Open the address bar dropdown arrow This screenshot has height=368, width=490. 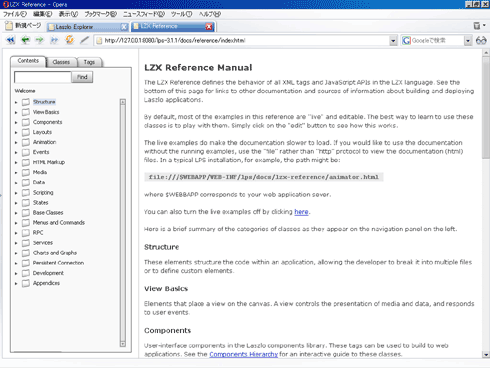pyautogui.click(x=393, y=41)
